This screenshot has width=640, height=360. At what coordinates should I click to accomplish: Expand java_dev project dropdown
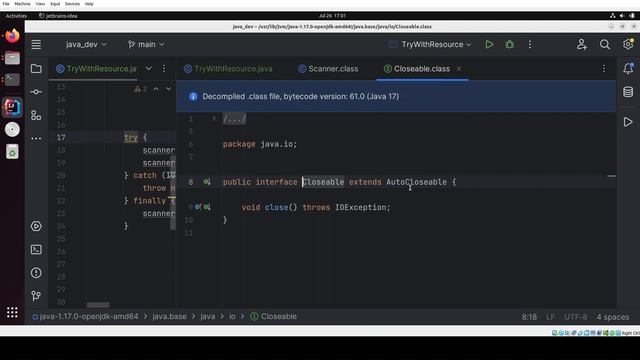[x=86, y=44]
